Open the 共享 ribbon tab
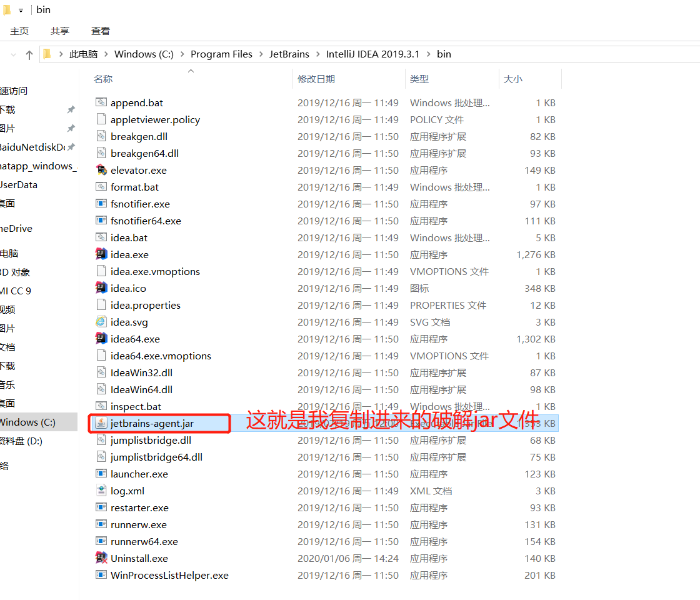Viewport: 700px width, 600px height. coord(60,31)
